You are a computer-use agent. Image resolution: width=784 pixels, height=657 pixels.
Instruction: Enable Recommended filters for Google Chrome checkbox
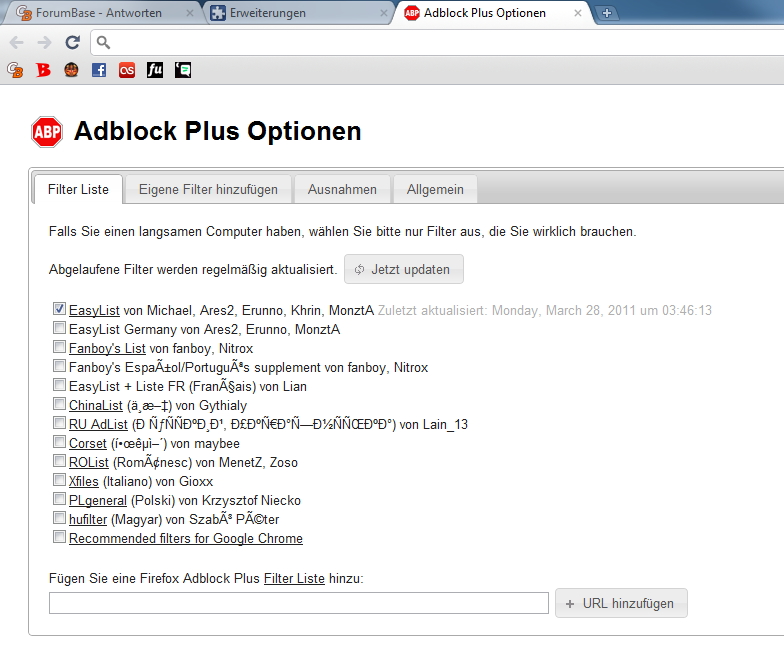(60, 537)
